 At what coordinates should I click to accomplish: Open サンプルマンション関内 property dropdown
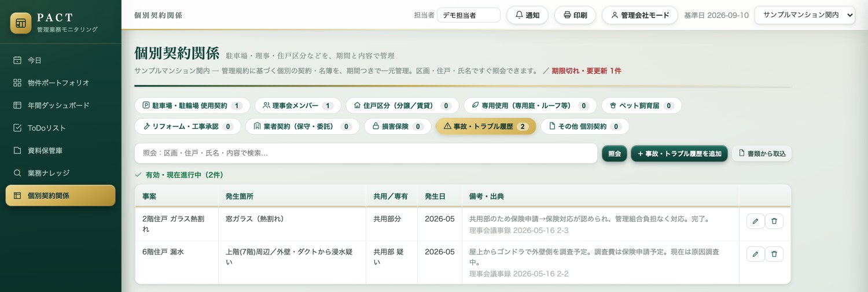(x=804, y=15)
